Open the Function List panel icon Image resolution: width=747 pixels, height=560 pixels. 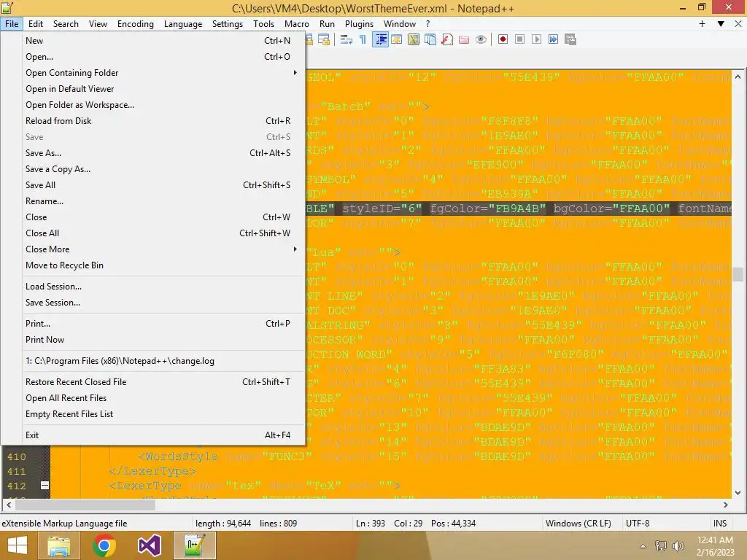[x=447, y=39]
